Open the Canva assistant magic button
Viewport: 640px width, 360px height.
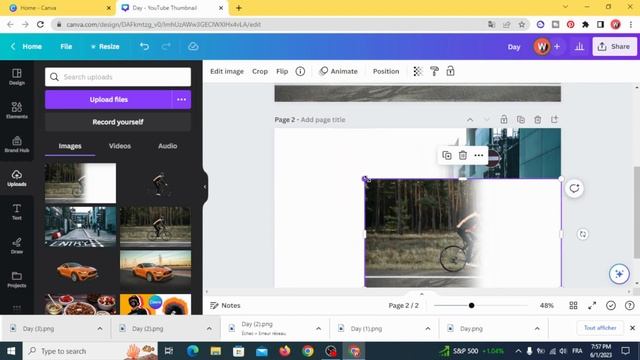point(619,273)
